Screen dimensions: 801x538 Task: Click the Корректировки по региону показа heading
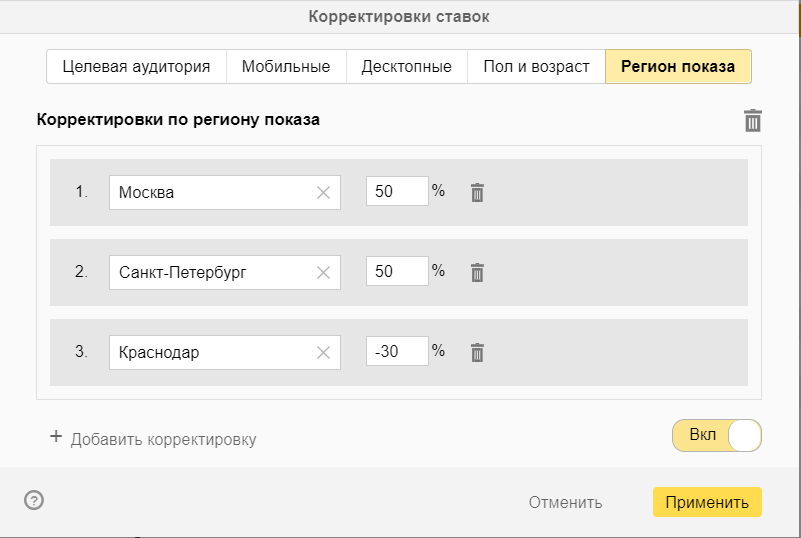178,120
